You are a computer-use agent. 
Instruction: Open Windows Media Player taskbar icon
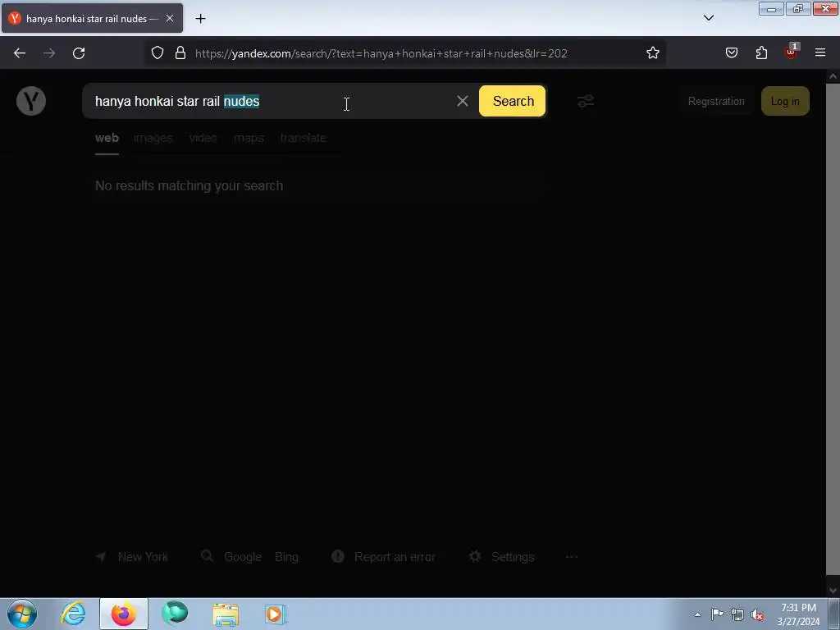point(276,614)
